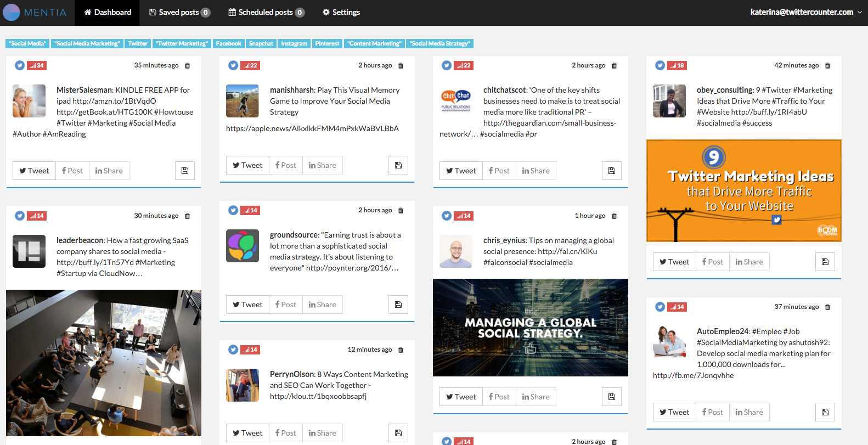The image size is (868, 445).
Task: Filter by the Instagram keyword tag
Action: (294, 43)
